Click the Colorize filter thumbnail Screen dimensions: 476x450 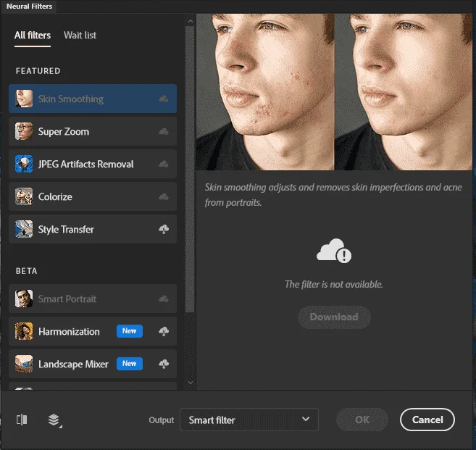24,196
